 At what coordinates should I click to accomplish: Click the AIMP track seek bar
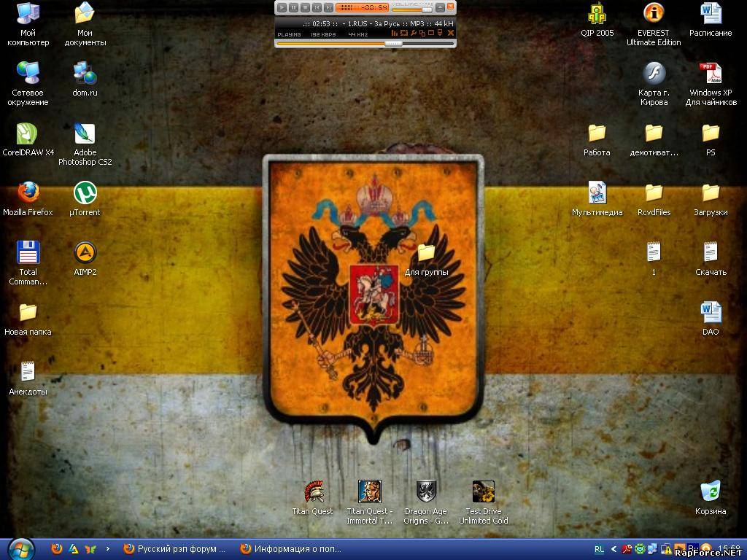tap(365, 43)
